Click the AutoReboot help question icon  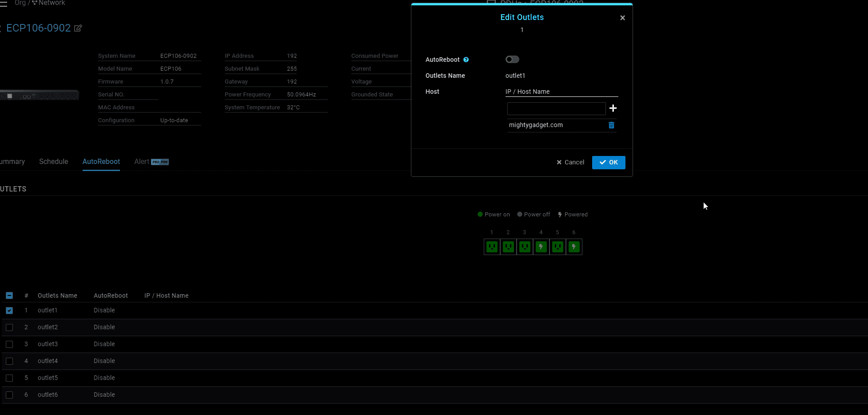466,60
